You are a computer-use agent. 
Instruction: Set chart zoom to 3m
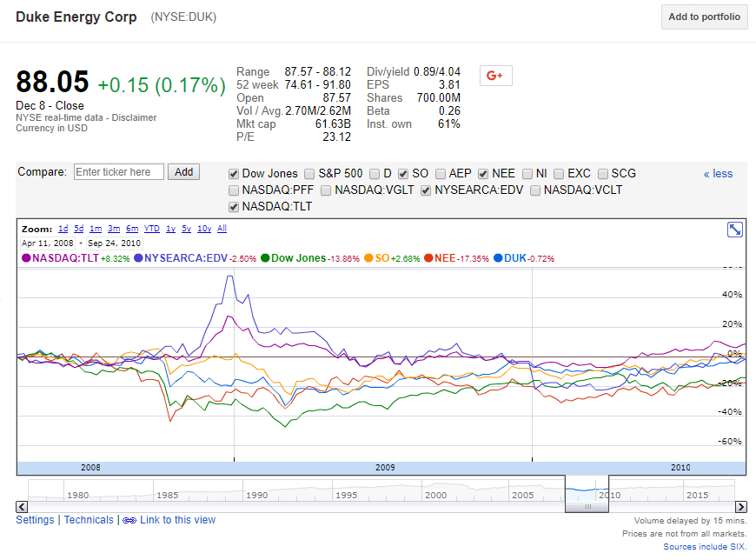(x=114, y=229)
